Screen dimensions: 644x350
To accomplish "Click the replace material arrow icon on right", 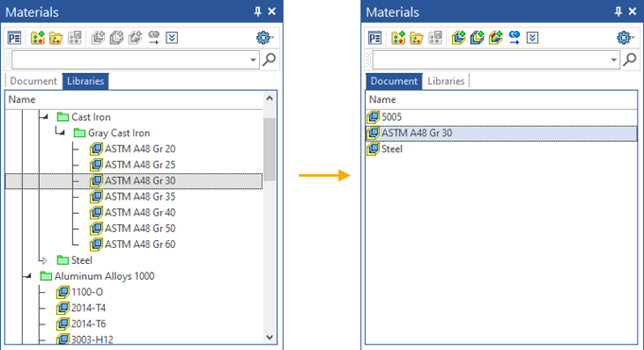I will [513, 38].
